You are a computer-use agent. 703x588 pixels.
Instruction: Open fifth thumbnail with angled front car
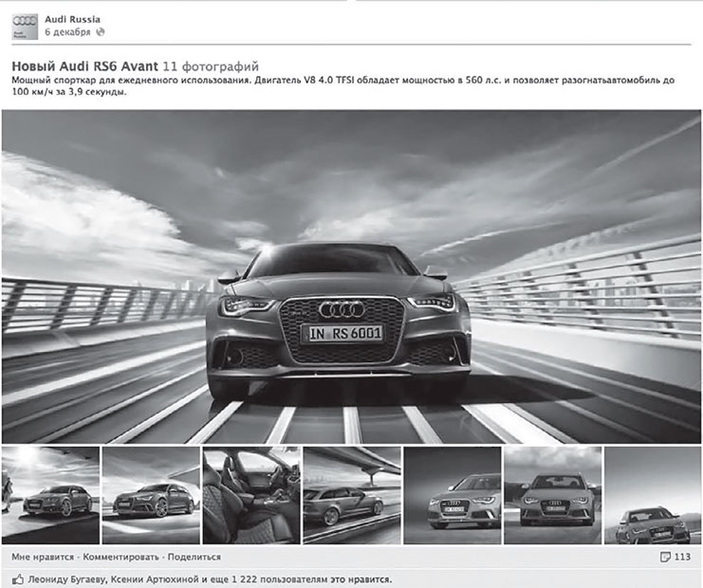click(452, 495)
